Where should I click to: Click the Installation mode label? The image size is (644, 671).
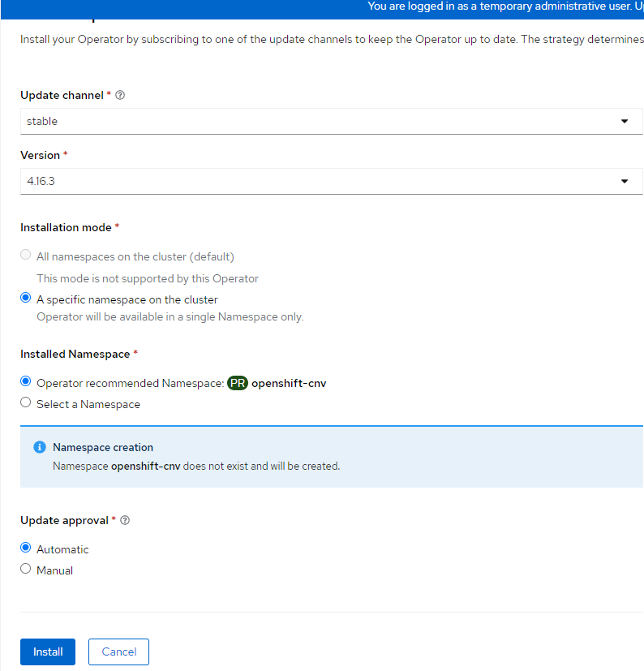[66, 228]
